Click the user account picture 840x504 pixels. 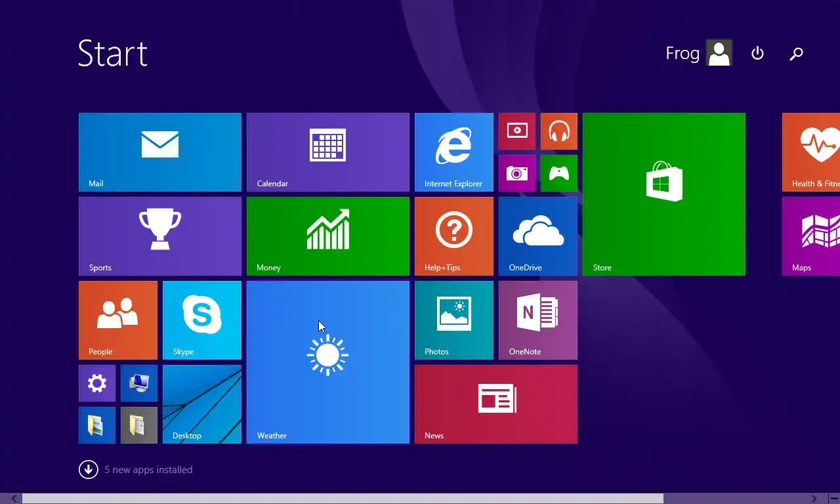click(x=719, y=53)
